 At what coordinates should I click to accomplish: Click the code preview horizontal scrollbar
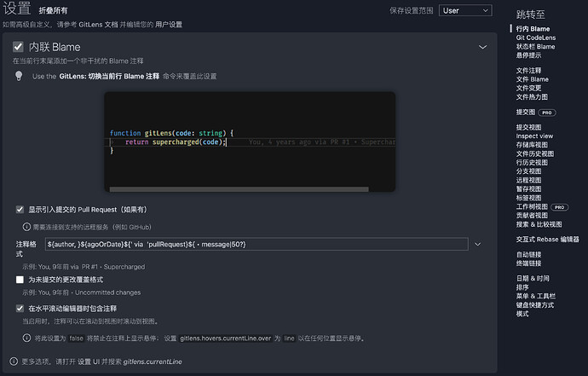pyautogui.click(x=239, y=189)
